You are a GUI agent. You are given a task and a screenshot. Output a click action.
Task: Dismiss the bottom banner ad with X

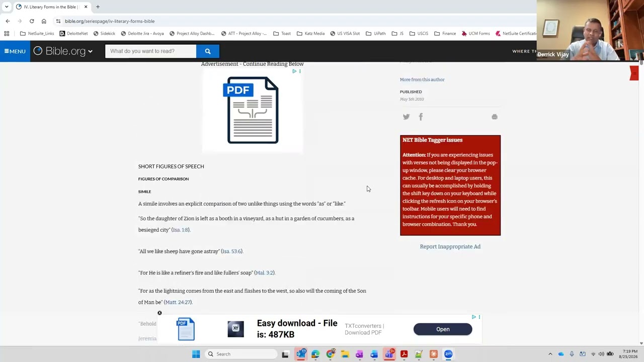click(159, 313)
